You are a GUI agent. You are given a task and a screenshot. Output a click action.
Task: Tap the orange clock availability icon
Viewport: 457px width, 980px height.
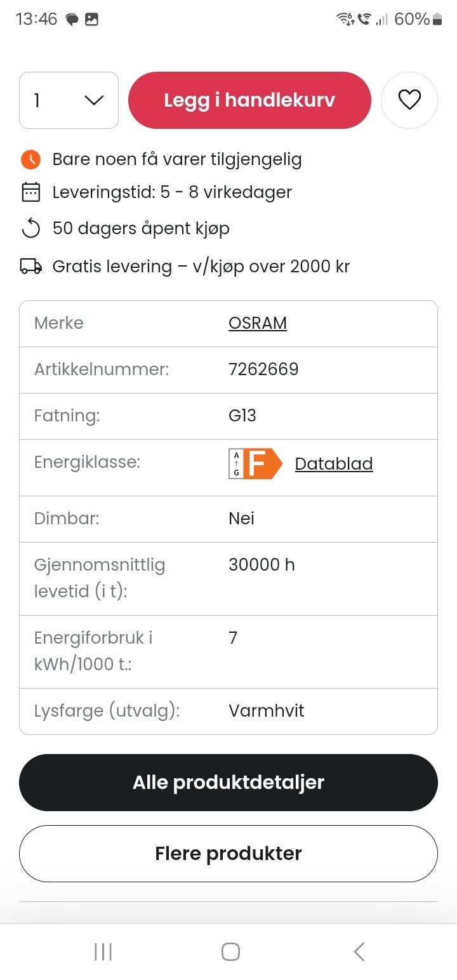(x=30, y=159)
